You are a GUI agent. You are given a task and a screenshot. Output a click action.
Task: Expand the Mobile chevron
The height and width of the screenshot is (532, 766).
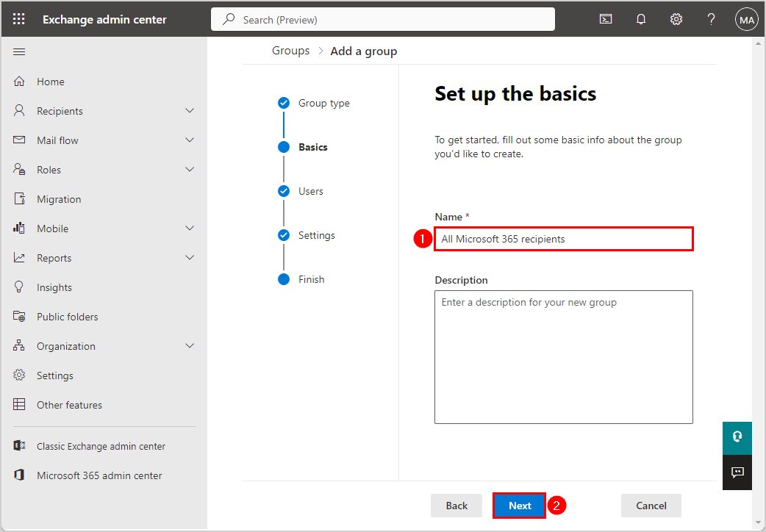[190, 228]
